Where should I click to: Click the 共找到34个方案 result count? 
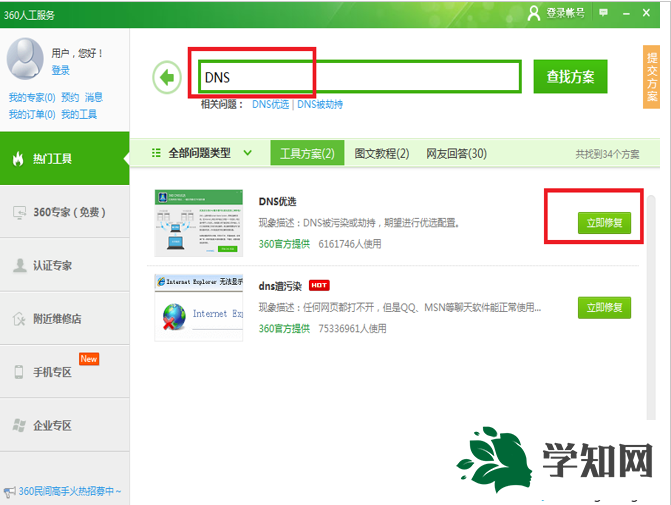(607, 154)
